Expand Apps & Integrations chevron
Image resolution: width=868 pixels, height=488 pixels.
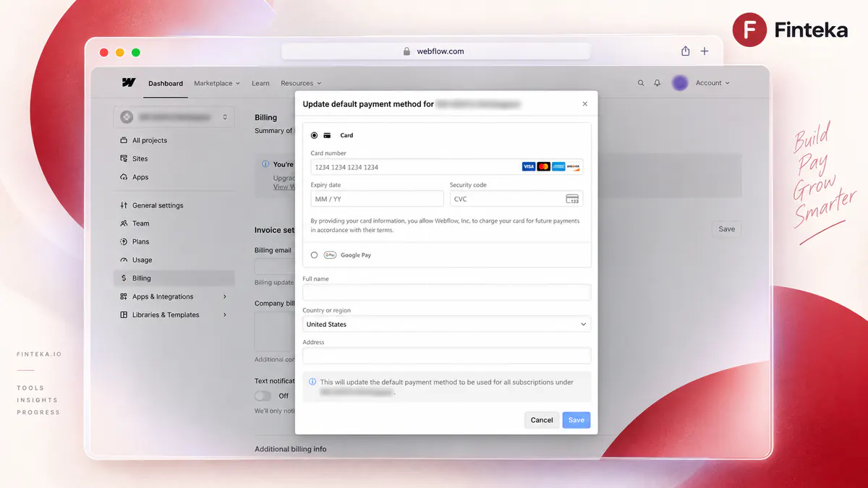click(225, 296)
